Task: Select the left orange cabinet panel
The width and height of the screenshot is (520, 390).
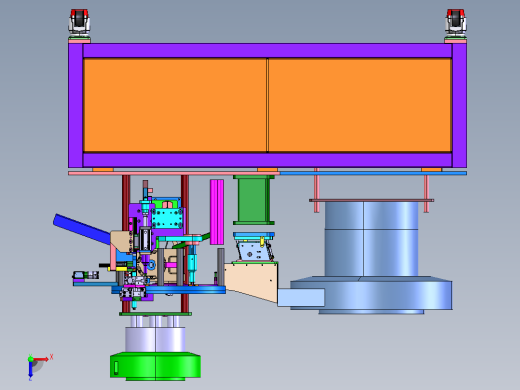Action: 175,105
